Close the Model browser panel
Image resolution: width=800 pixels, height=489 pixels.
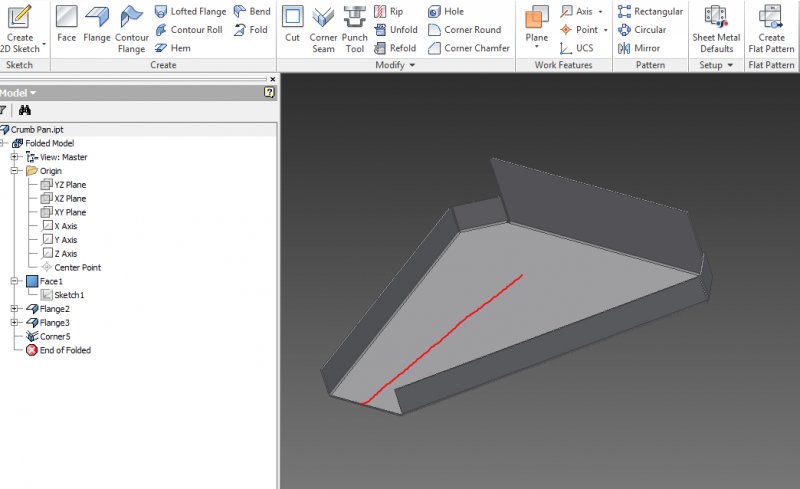(x=272, y=79)
